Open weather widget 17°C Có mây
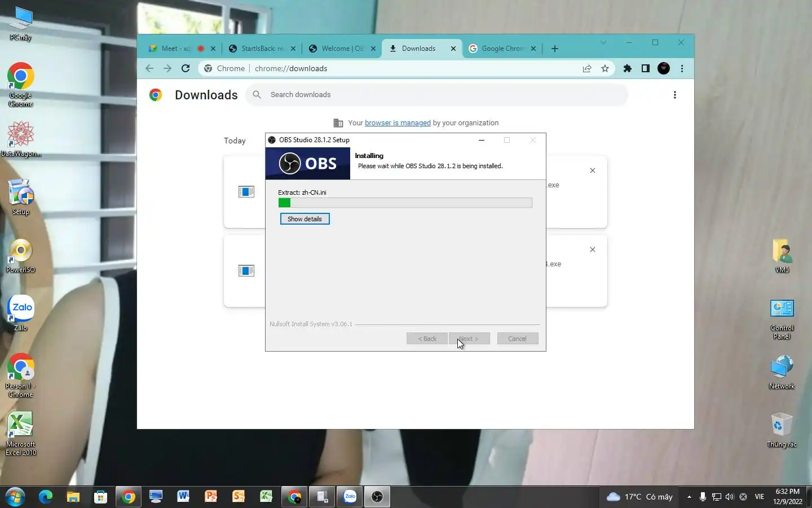Viewport: 812px width, 508px height. click(639, 497)
